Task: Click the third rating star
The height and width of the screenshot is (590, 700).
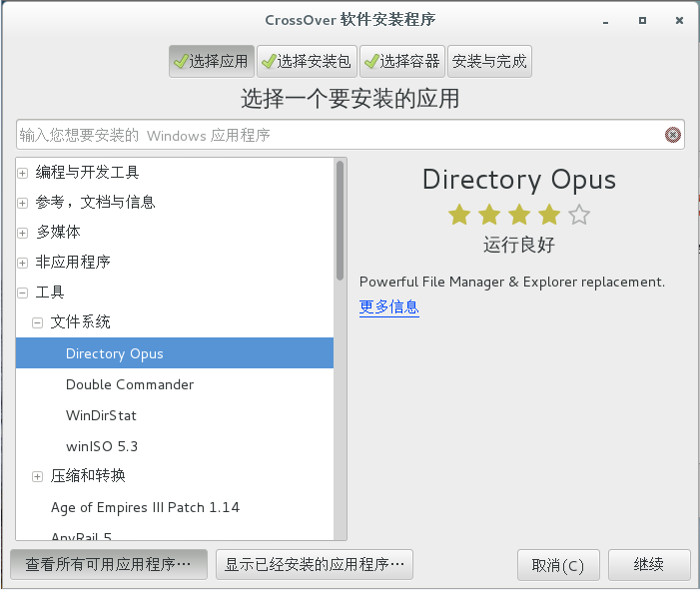Action: [519, 215]
